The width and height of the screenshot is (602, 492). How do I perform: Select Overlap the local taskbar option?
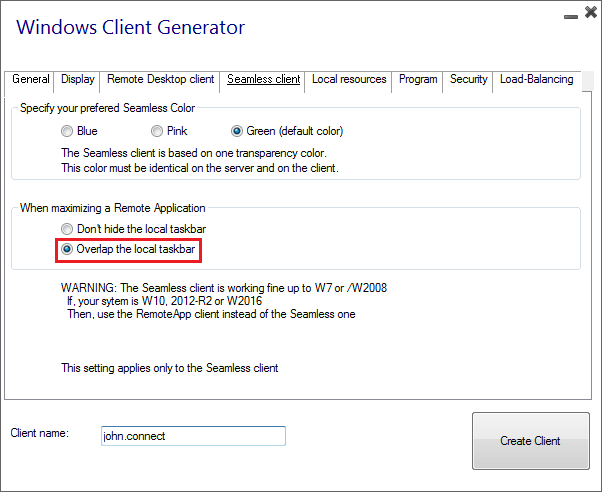tap(128, 249)
